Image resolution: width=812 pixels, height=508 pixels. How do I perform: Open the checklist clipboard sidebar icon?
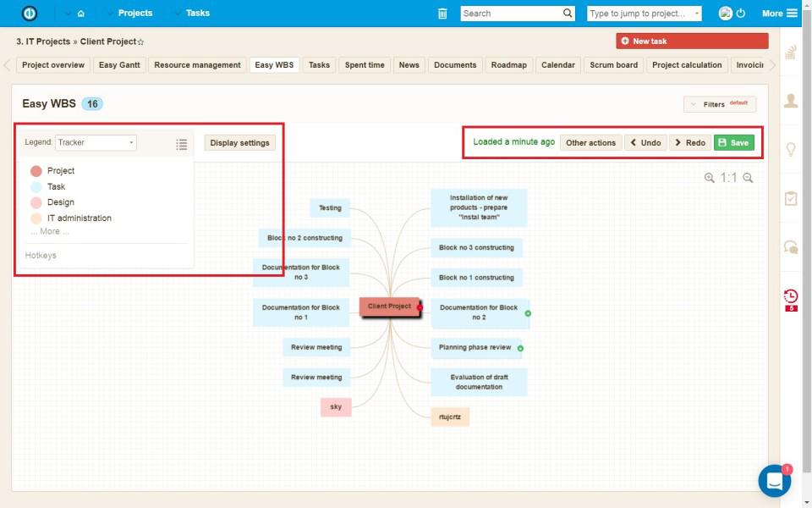point(791,198)
